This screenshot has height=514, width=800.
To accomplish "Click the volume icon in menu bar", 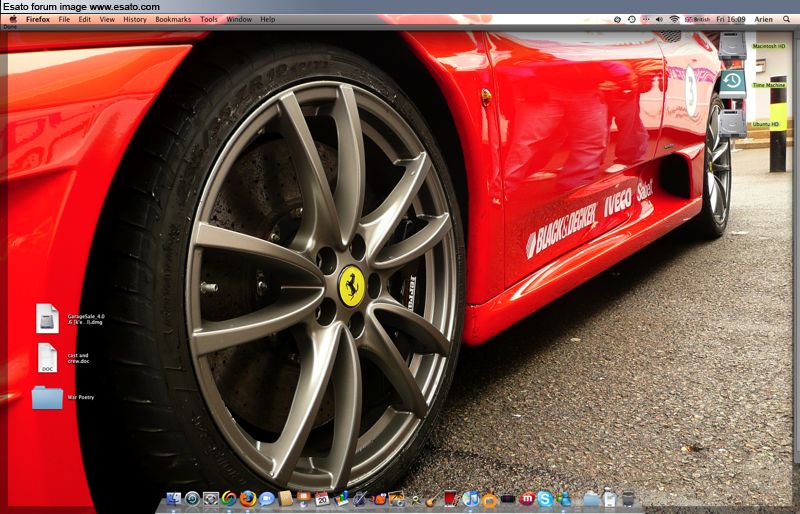I will tap(659, 19).
